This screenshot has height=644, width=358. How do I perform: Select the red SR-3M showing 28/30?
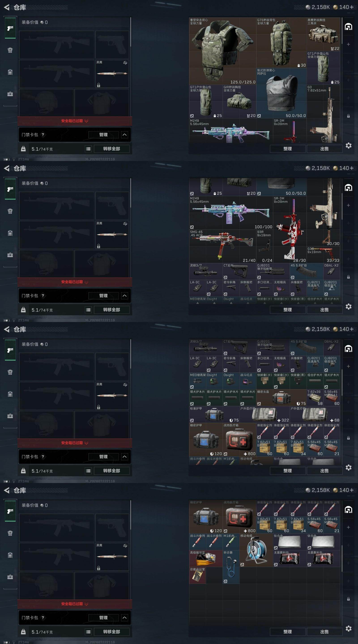(290, 229)
